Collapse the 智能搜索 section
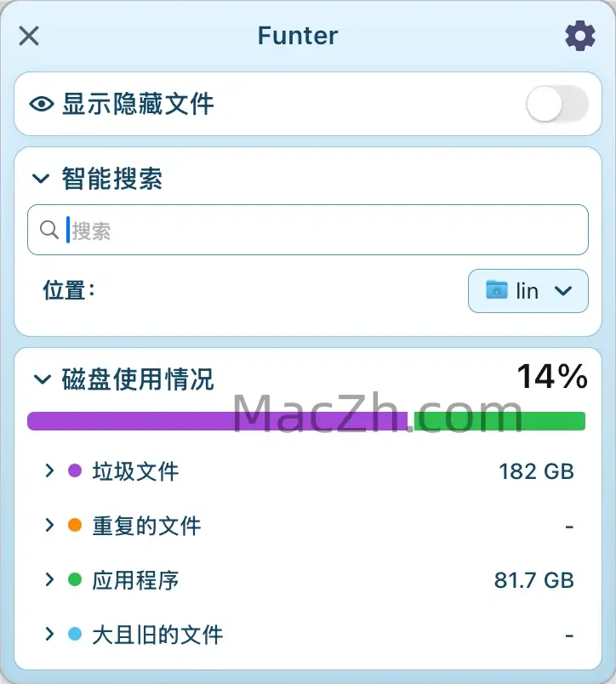 pos(41,179)
